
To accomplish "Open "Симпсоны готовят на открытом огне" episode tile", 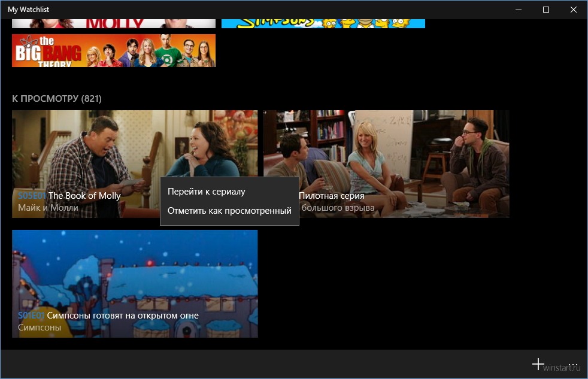I will click(x=135, y=284).
